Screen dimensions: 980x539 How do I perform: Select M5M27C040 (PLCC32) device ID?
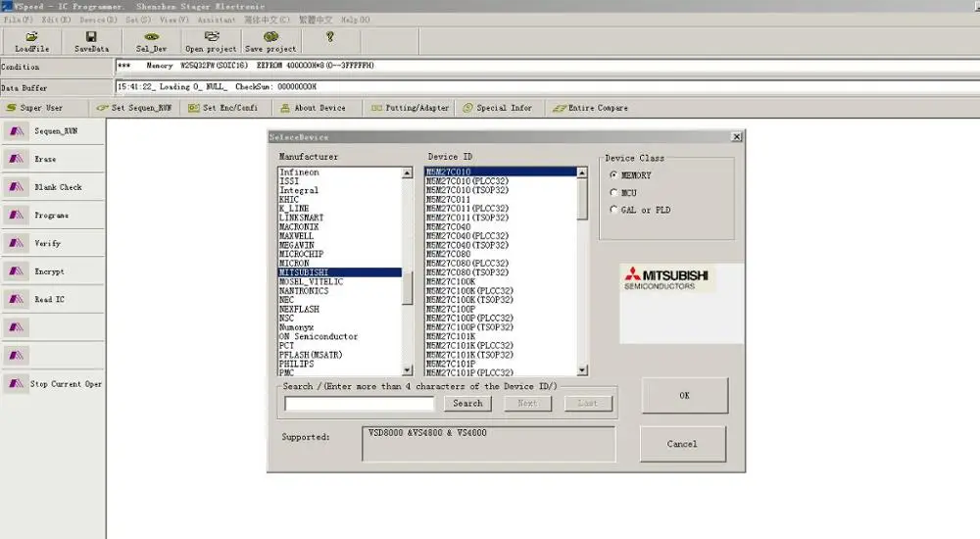tap(501, 236)
